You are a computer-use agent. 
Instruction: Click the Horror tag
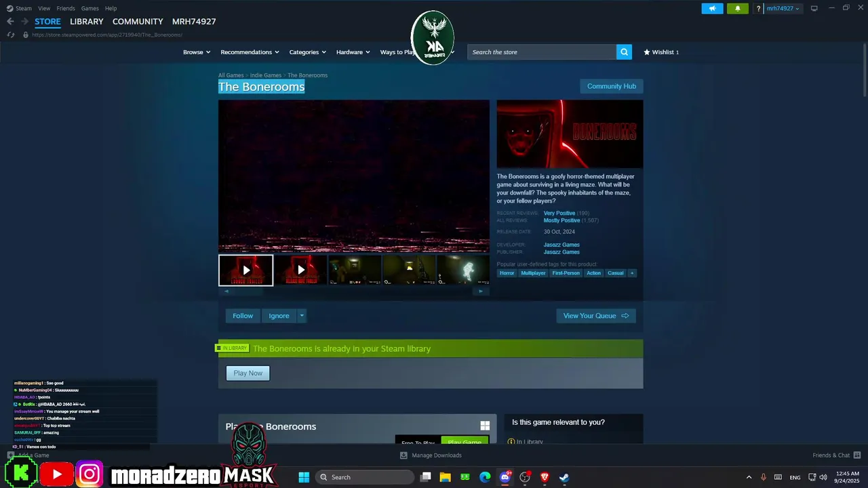click(507, 273)
